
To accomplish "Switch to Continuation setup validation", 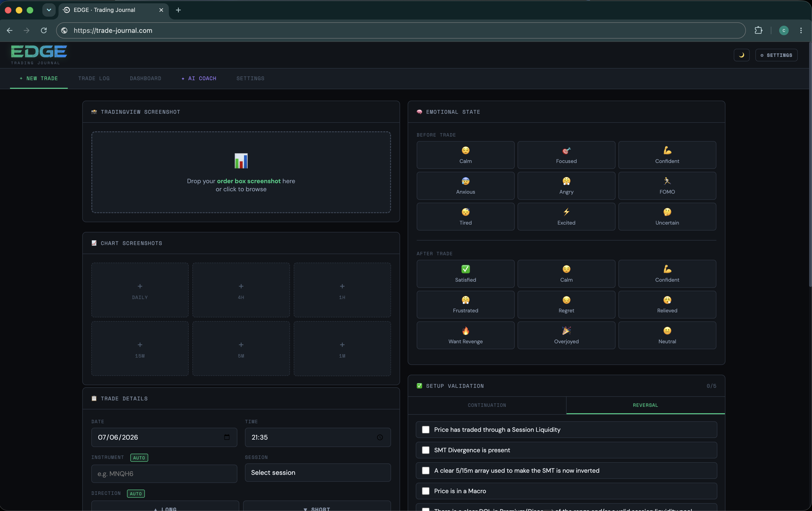I will (x=487, y=405).
